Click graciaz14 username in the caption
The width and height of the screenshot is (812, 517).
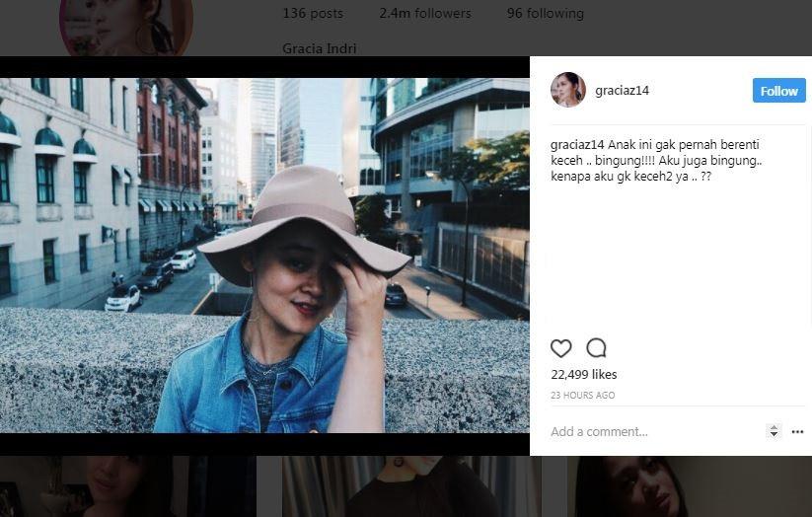tap(577, 145)
